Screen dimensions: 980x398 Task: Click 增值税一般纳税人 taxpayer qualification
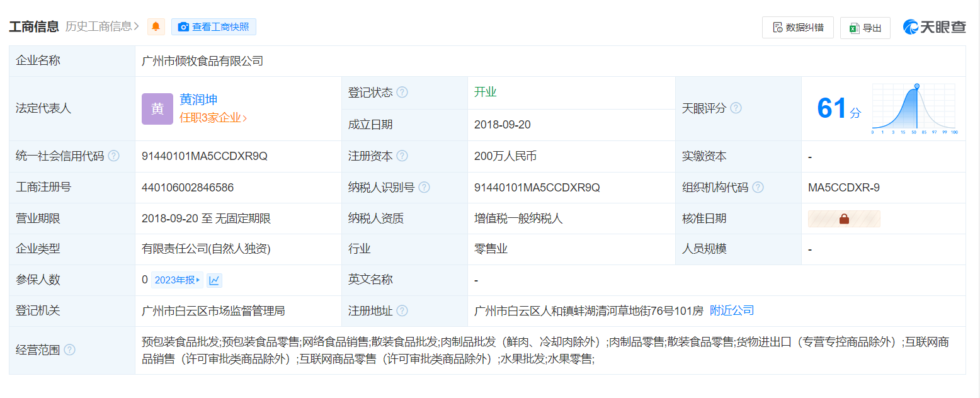[x=518, y=219]
